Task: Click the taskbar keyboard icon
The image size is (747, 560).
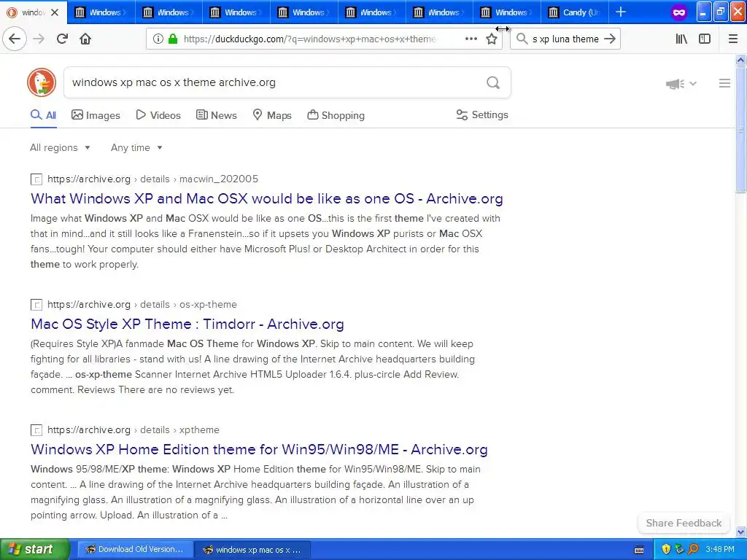Action: click(x=639, y=550)
